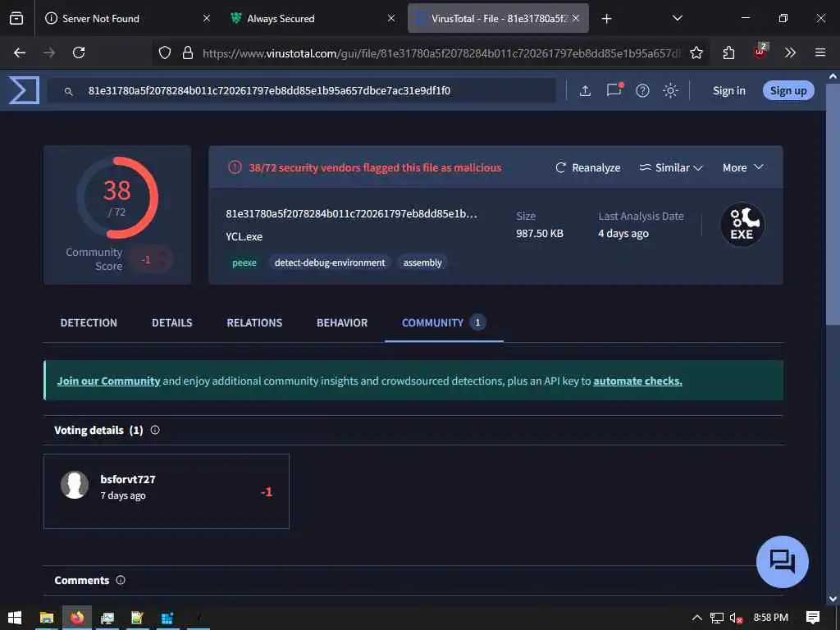840x630 pixels.
Task: Click the Sign in link
Action: click(729, 90)
